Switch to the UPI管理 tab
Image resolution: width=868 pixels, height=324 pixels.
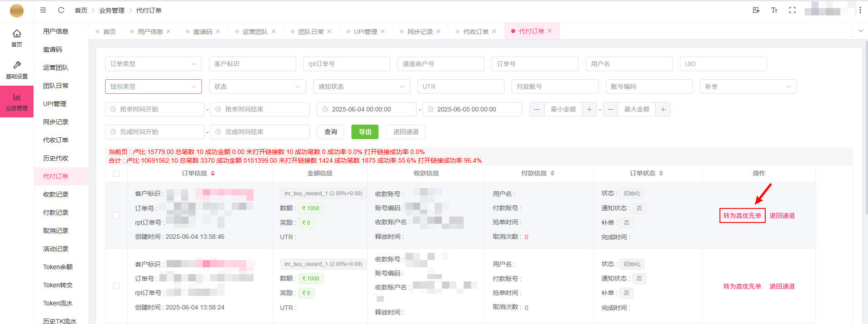(365, 31)
